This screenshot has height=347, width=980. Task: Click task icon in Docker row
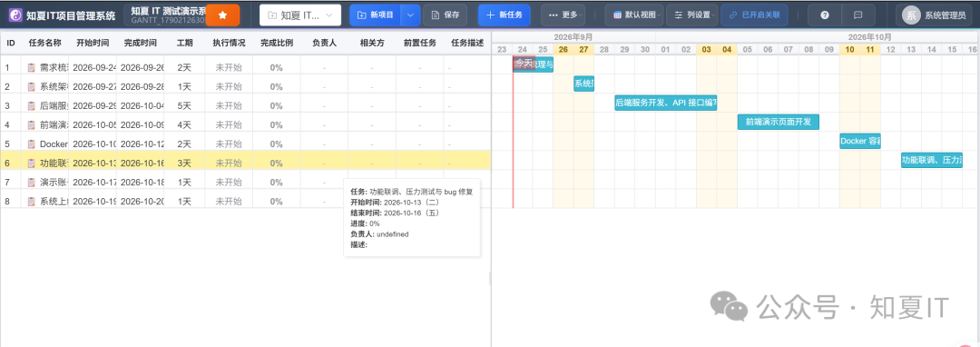pyautogui.click(x=31, y=144)
